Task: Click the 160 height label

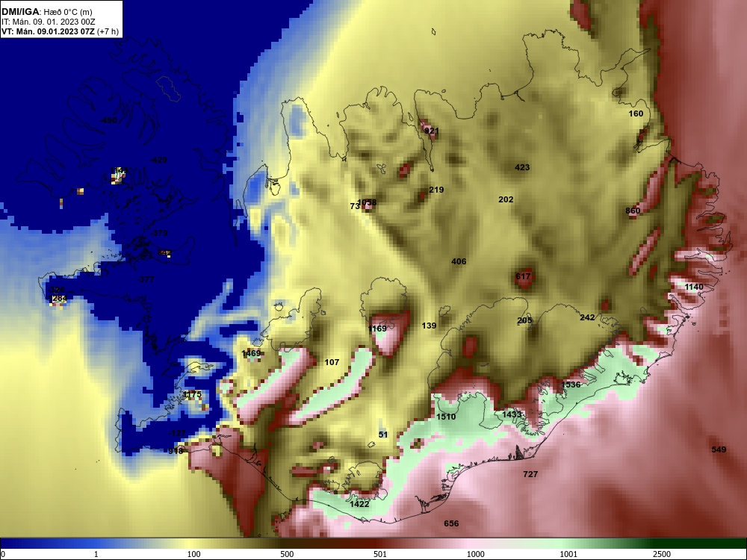Action: (636, 113)
